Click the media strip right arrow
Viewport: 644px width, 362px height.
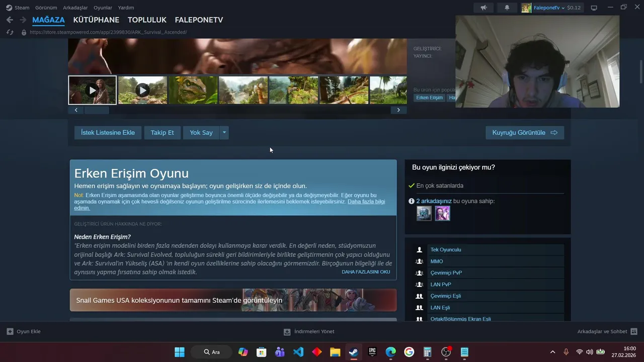398,110
